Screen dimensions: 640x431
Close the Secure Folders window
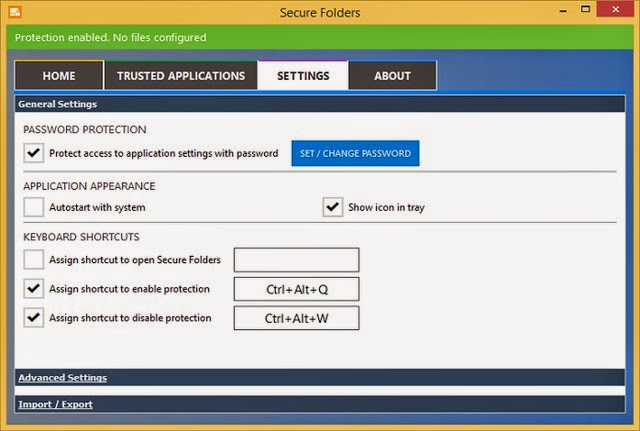tap(616, 9)
